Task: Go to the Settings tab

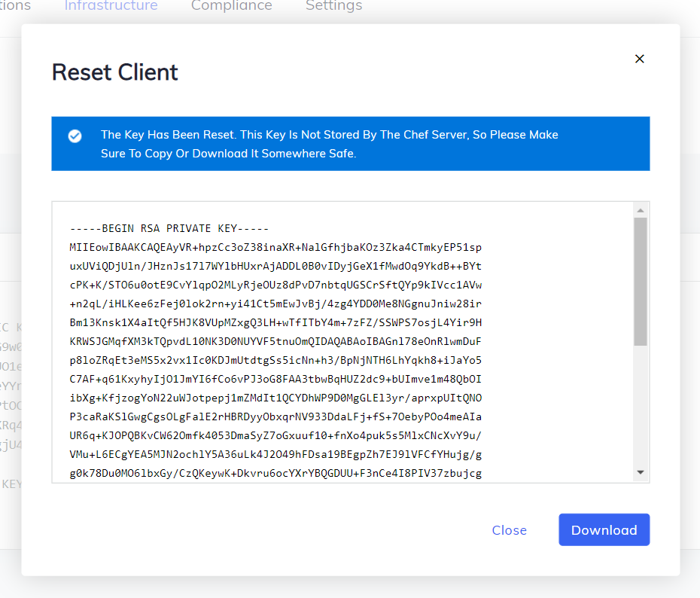Action: (x=333, y=6)
